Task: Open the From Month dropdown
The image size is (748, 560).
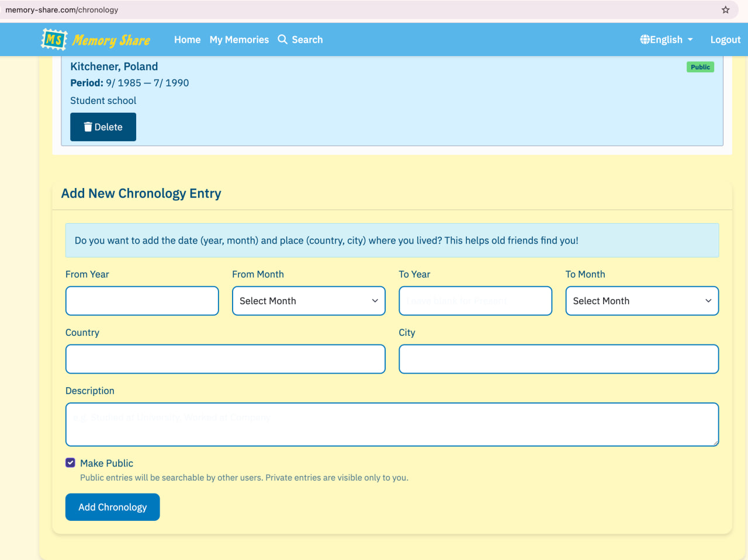Action: tap(309, 301)
